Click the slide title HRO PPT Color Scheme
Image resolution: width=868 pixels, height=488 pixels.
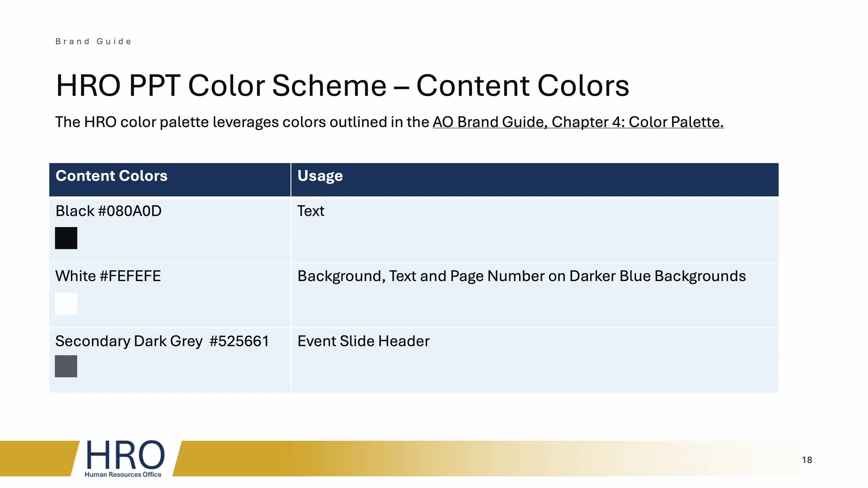342,85
